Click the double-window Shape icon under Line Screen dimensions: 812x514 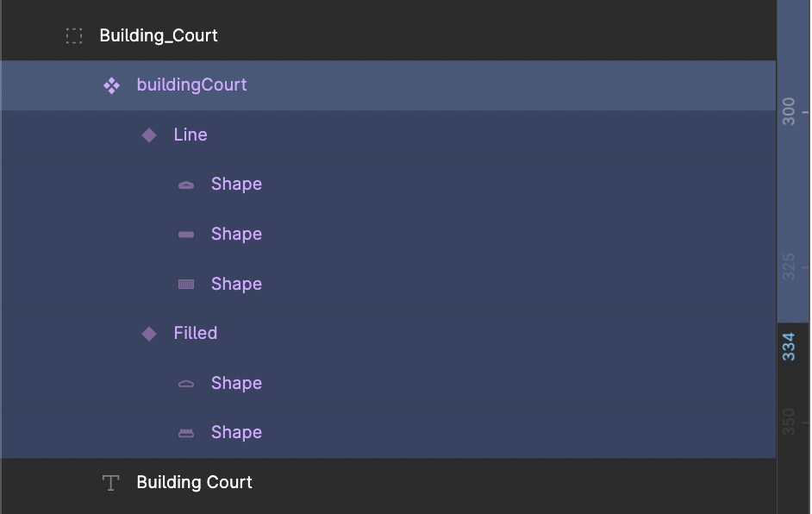(x=186, y=285)
